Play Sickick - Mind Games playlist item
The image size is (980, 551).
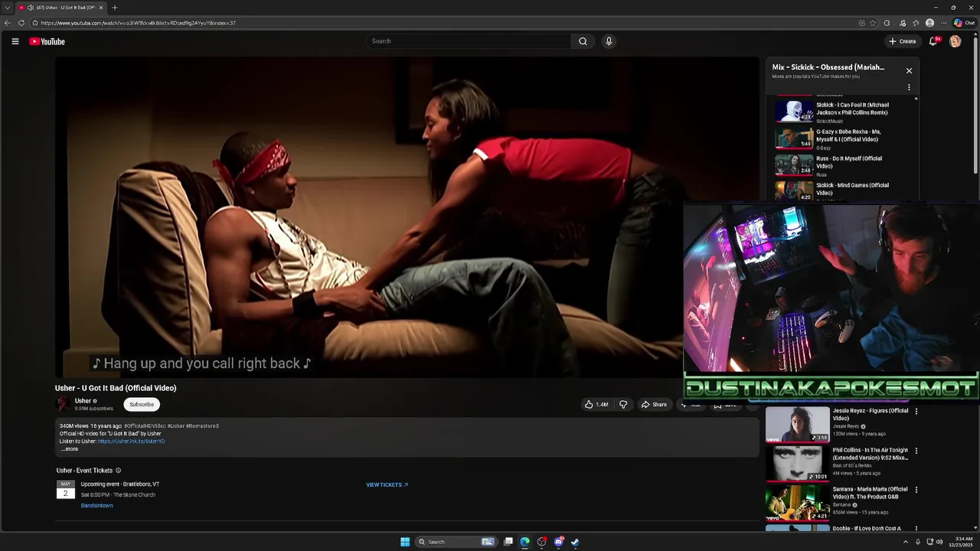[842, 190]
